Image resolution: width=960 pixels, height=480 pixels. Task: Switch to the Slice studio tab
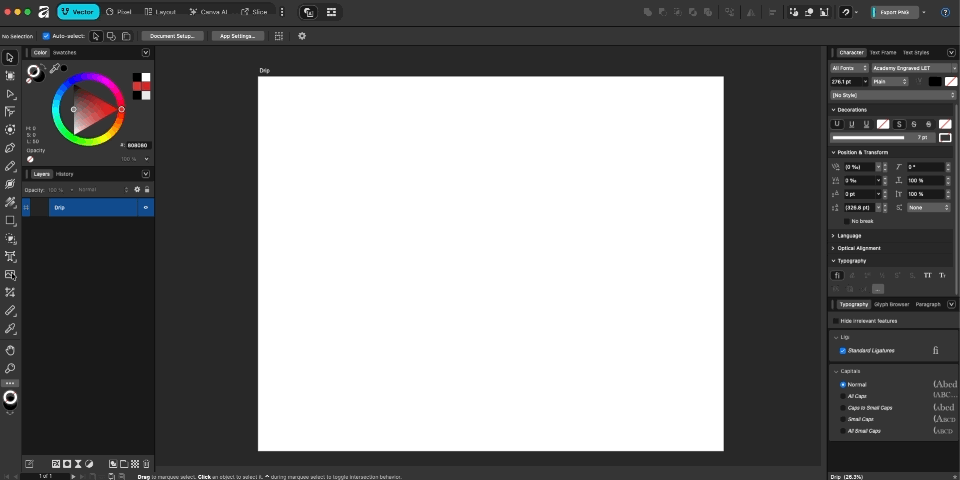(255, 12)
